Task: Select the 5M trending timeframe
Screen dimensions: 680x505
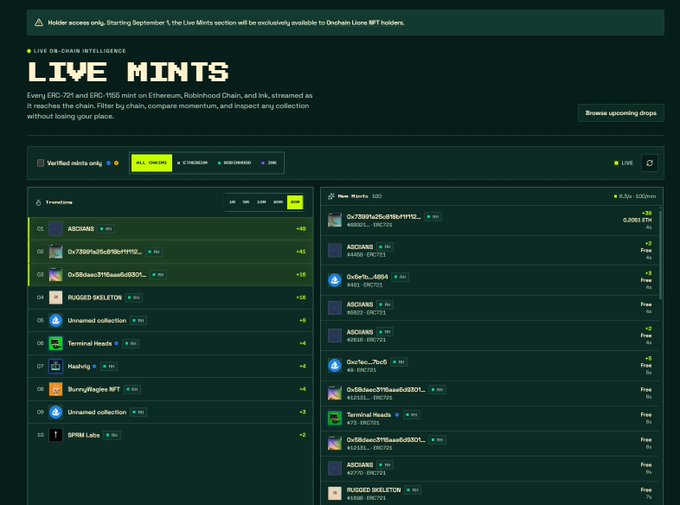Action: click(246, 202)
